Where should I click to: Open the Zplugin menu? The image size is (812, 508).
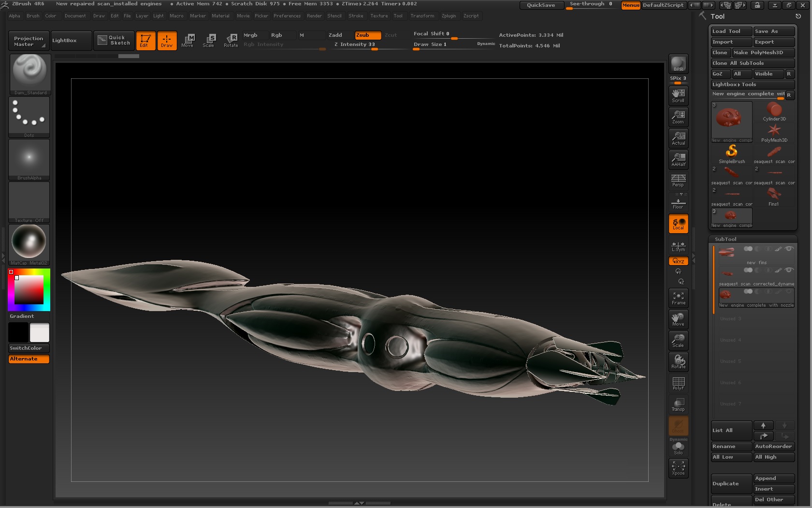click(x=448, y=16)
